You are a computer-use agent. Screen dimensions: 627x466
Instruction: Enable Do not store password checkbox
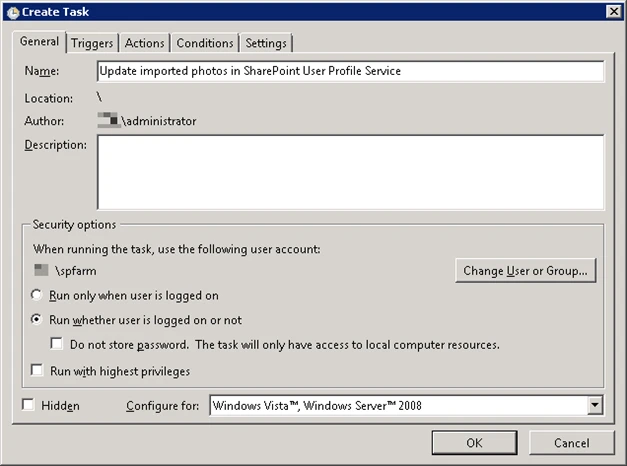click(56, 344)
